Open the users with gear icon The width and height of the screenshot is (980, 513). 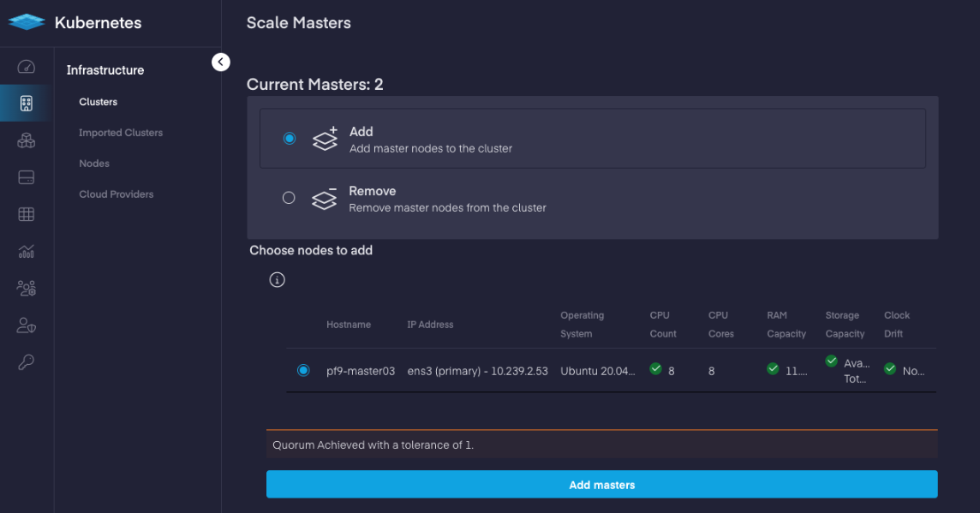(x=27, y=288)
